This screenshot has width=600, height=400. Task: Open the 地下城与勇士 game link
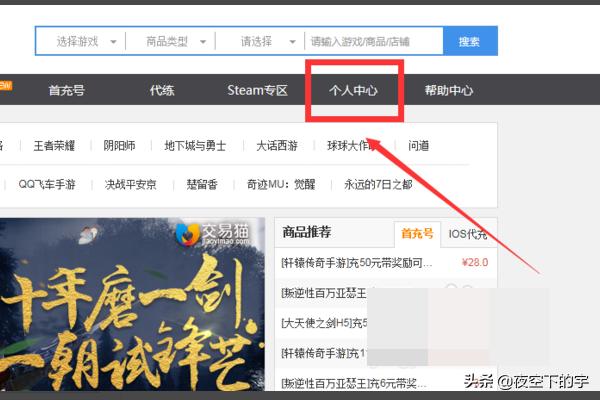[x=195, y=145]
